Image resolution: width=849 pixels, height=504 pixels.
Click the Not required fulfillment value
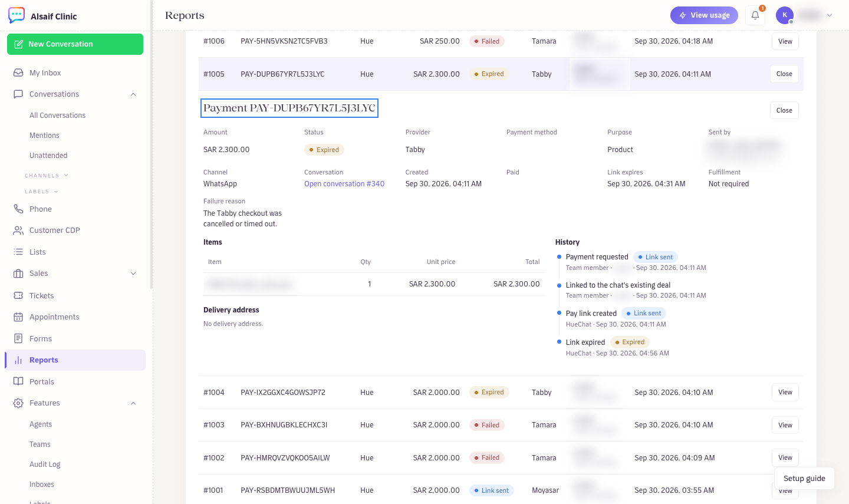click(x=729, y=184)
